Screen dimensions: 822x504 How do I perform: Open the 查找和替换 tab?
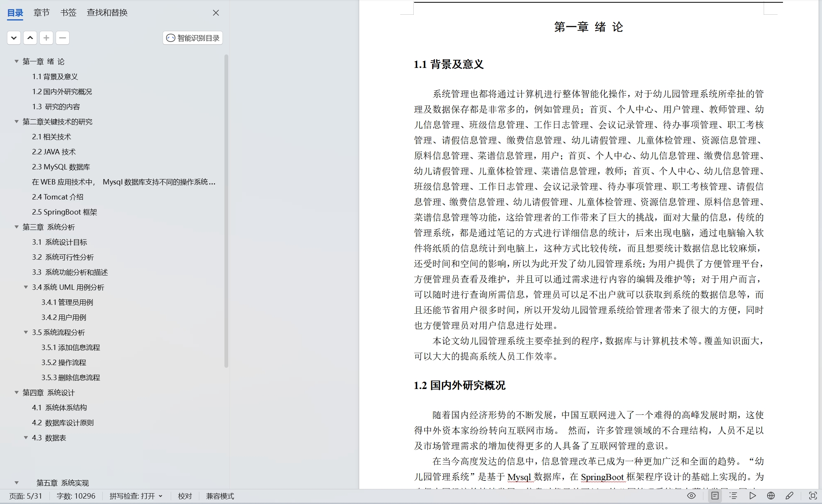pos(107,13)
